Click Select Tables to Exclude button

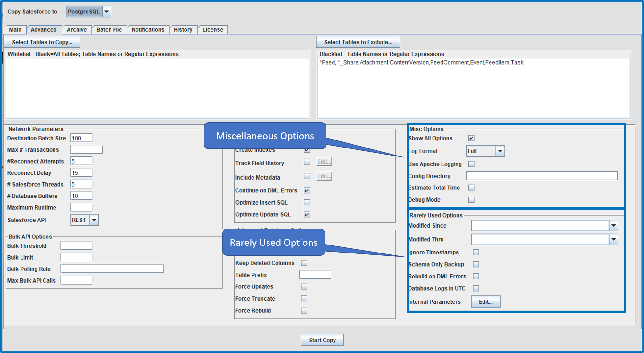tap(358, 42)
